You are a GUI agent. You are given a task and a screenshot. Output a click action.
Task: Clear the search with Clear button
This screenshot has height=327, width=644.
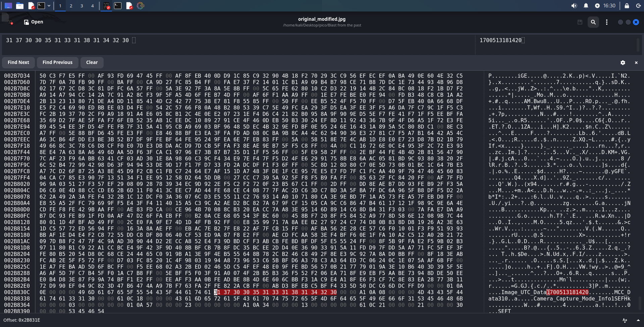(x=92, y=62)
